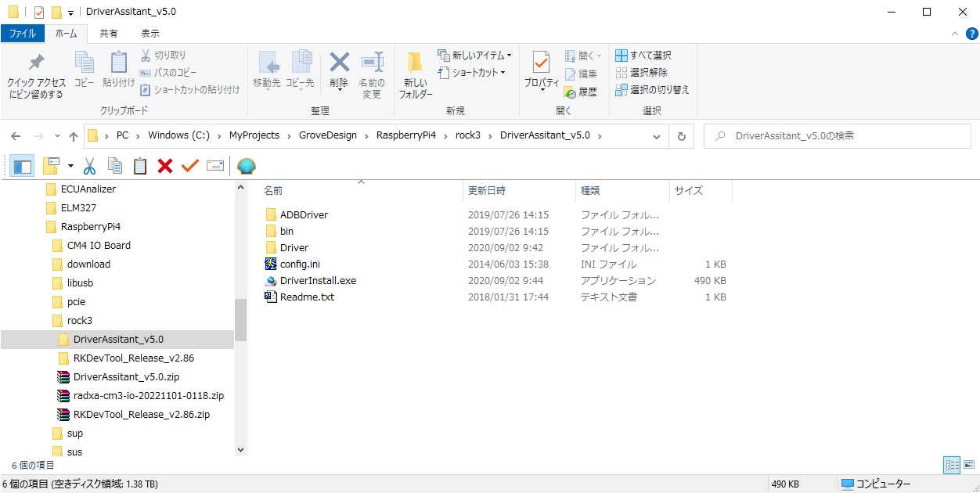Click the コピー ribbon button
Screen dimensions: 980x493
84,70
